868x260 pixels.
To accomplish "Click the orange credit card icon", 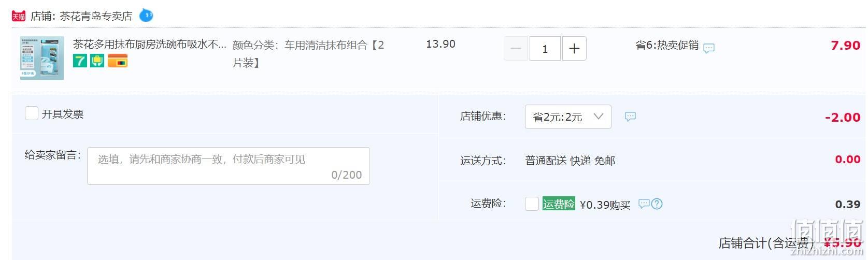I will point(118,61).
